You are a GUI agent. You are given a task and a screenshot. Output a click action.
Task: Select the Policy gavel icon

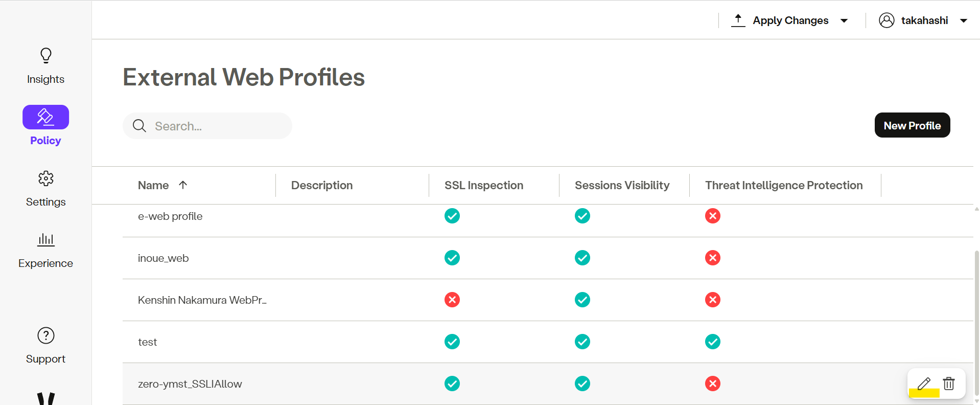click(45, 117)
